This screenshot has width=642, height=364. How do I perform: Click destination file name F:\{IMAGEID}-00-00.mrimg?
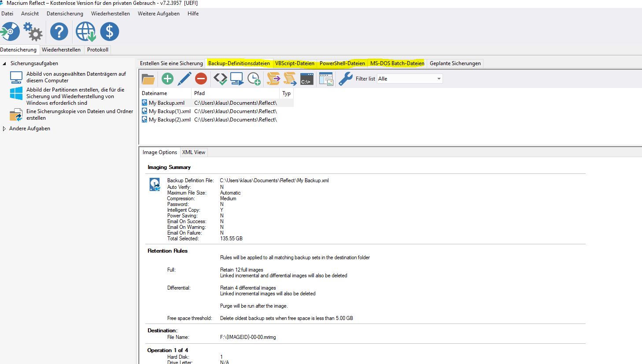(x=248, y=337)
